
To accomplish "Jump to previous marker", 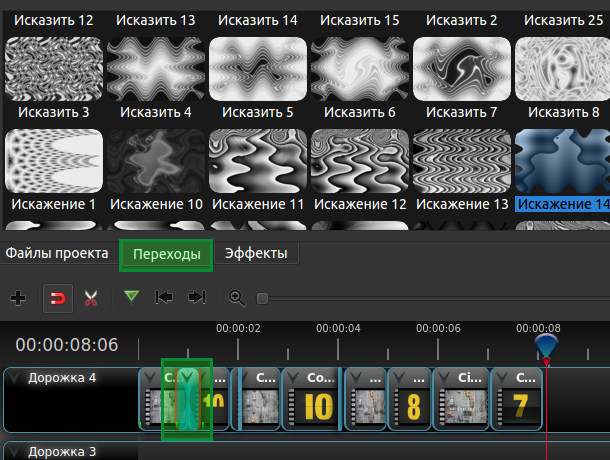I will click(164, 298).
